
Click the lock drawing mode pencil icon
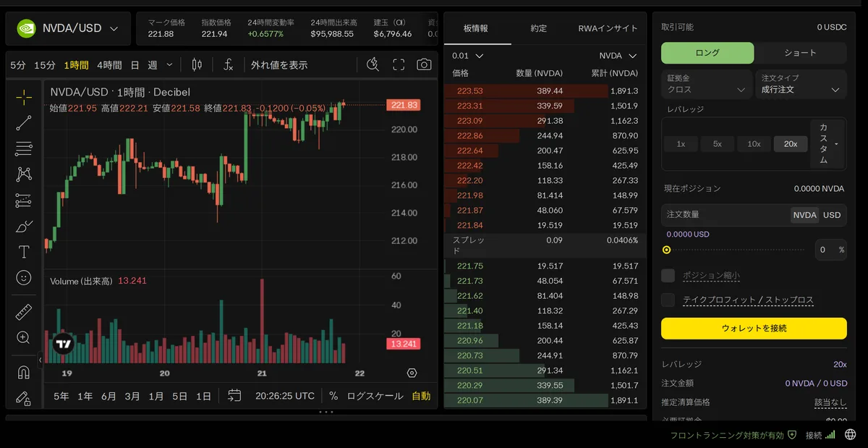coord(24,397)
